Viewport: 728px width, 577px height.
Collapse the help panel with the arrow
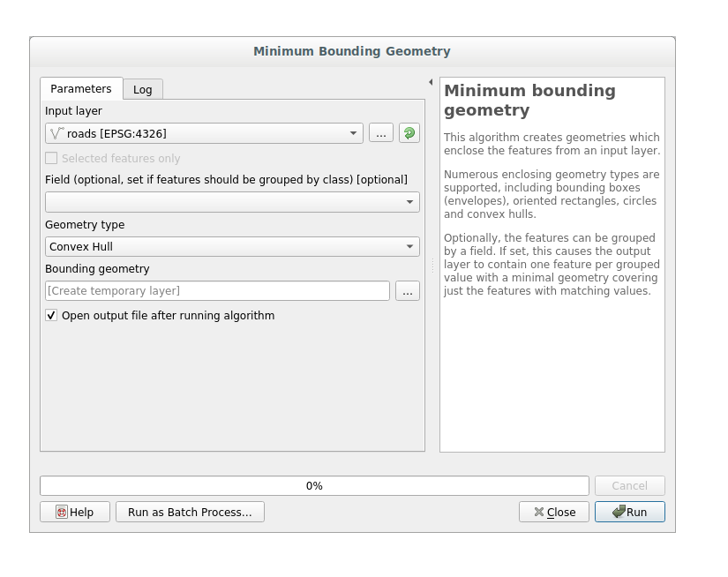pos(431,82)
